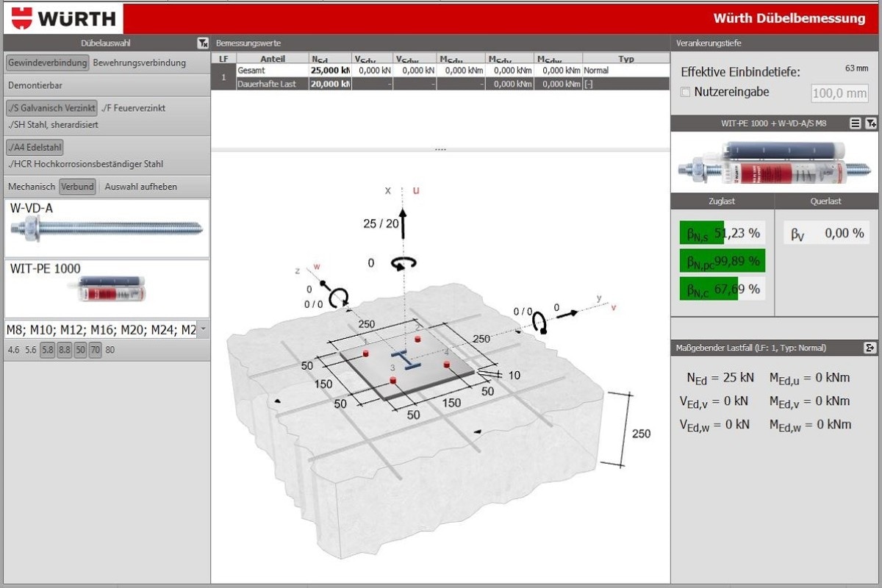Toggle steel grade 80
Screen dimensions: 882x588
point(110,350)
